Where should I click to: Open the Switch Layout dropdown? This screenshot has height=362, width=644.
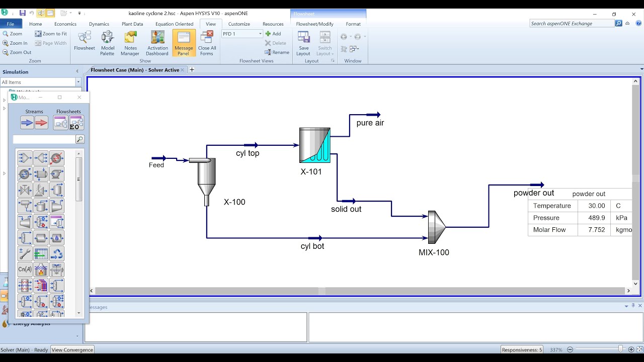pos(325,43)
